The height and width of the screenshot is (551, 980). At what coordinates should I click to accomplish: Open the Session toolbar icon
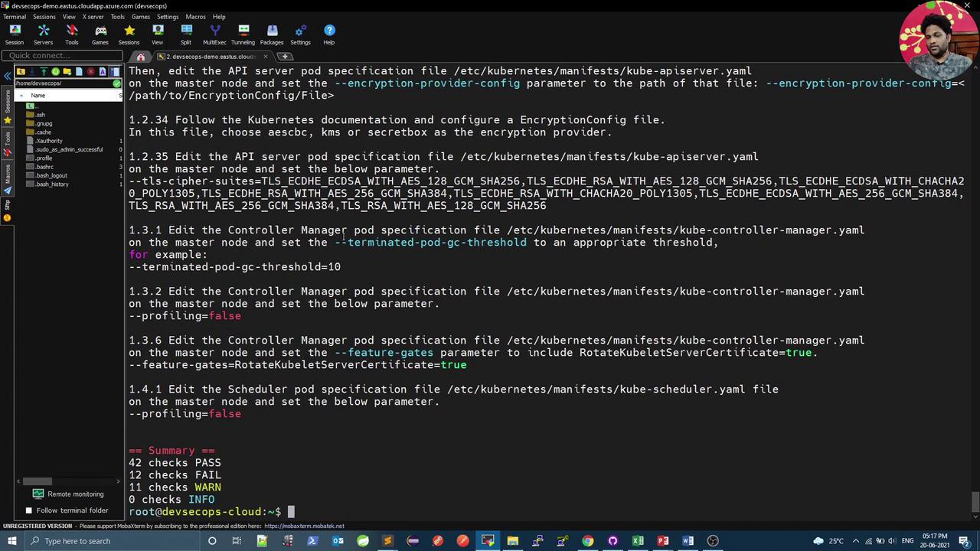point(15,34)
